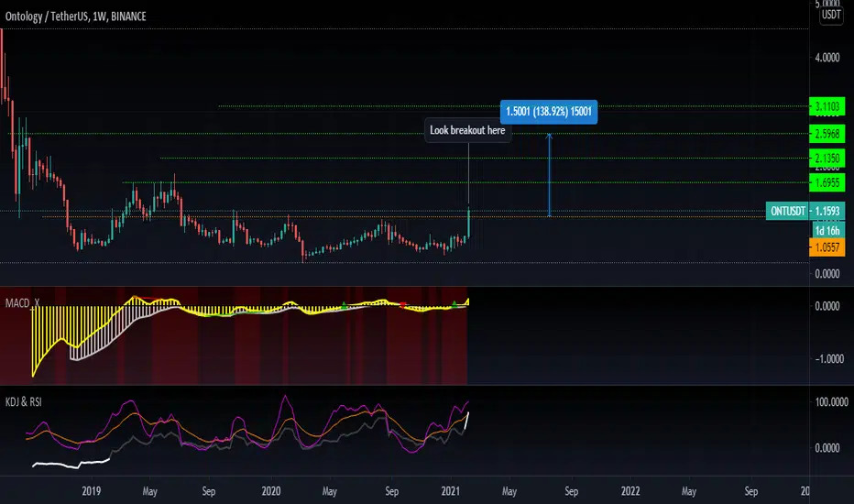
Task: Click the Ontology / TetherUS chart title
Action: (x=76, y=16)
